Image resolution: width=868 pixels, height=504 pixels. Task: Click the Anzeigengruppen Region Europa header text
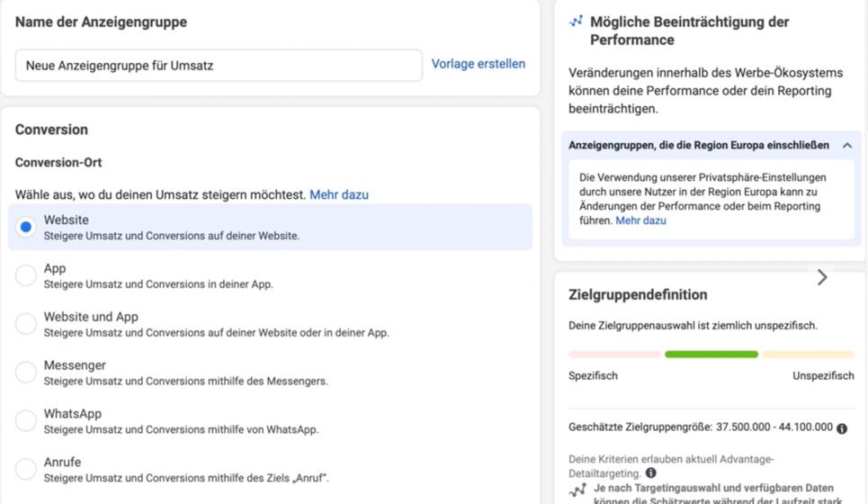(699, 146)
